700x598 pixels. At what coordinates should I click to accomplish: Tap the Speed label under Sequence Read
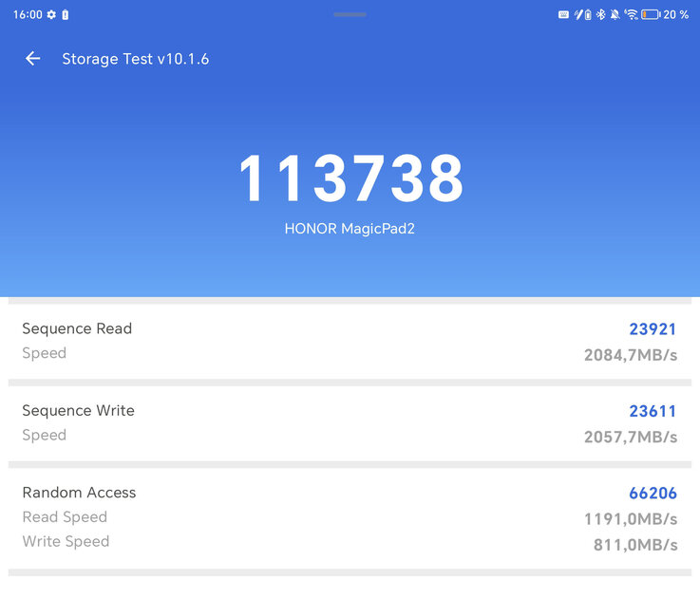45,353
